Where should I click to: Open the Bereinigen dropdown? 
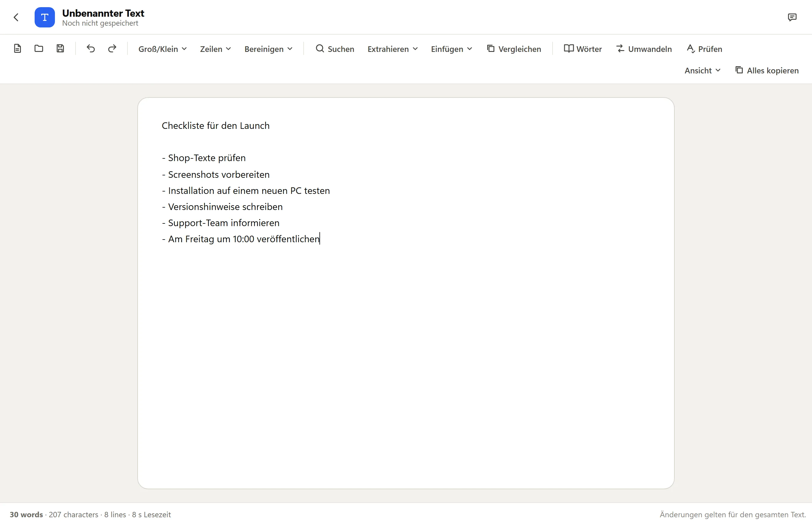(268, 49)
